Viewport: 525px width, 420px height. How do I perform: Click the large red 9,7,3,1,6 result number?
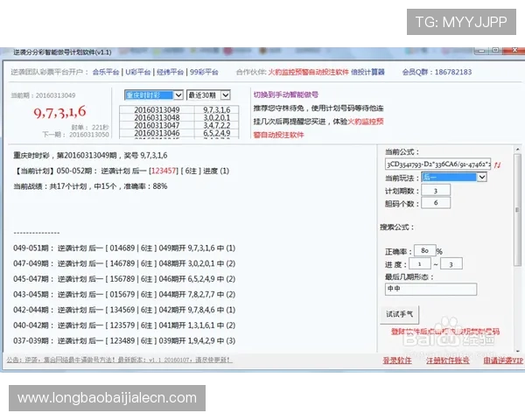coord(59,112)
